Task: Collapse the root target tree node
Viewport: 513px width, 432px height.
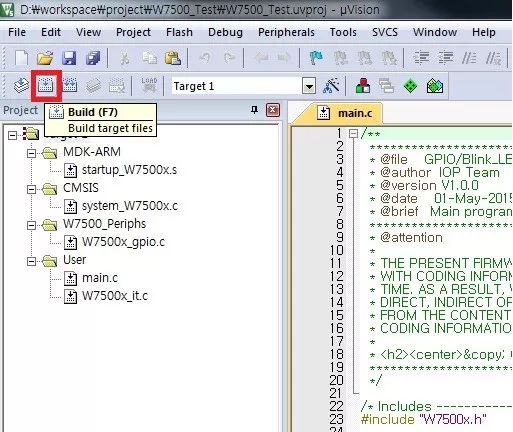Action: (x=12, y=135)
